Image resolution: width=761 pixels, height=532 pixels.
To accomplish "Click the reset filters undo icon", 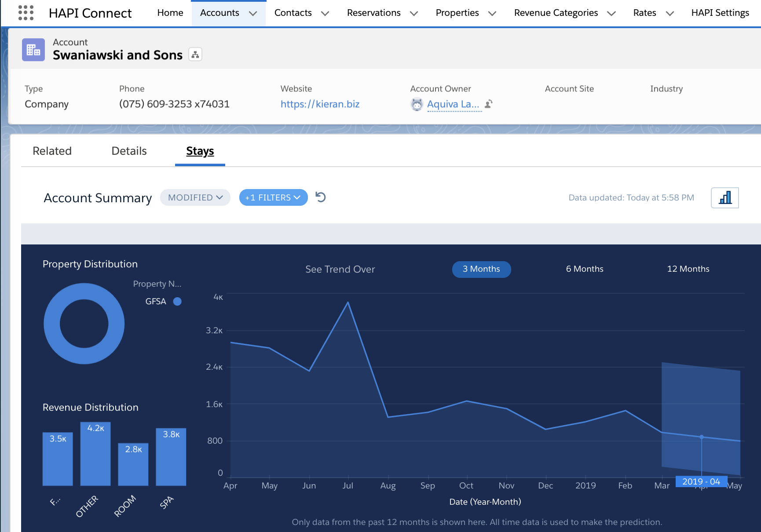I will tap(321, 197).
